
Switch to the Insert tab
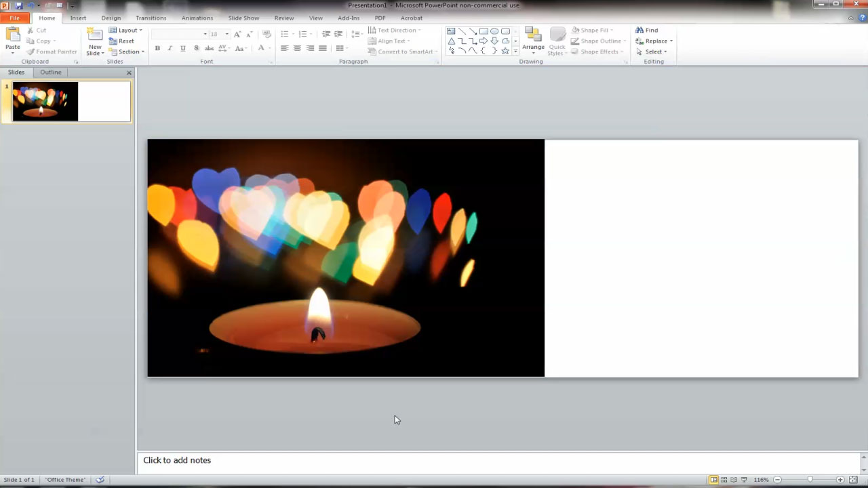[78, 18]
